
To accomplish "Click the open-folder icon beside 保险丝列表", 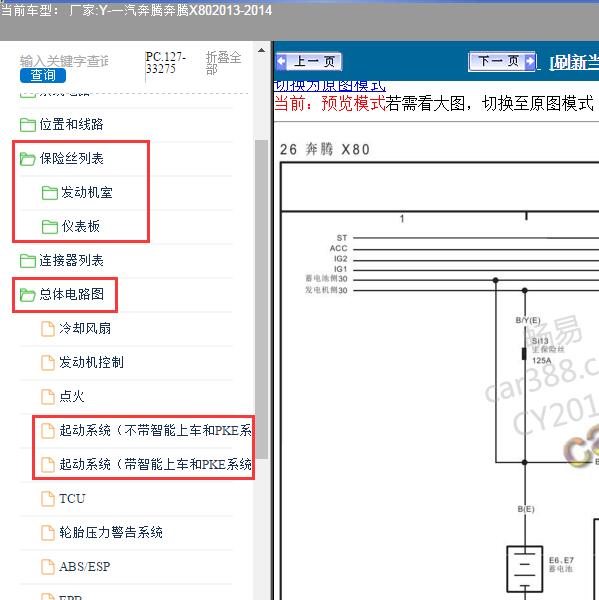I will coord(28,159).
